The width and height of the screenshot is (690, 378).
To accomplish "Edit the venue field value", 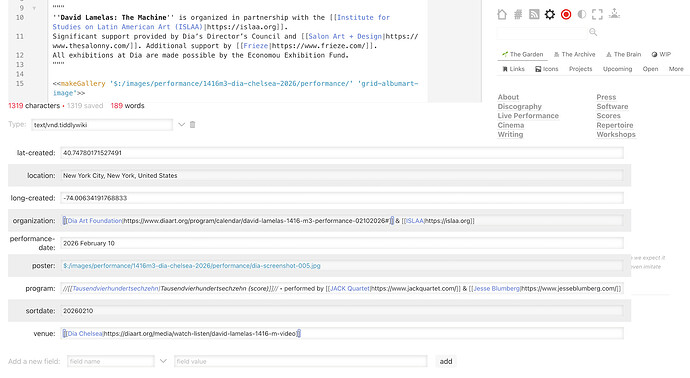I will (x=342, y=334).
